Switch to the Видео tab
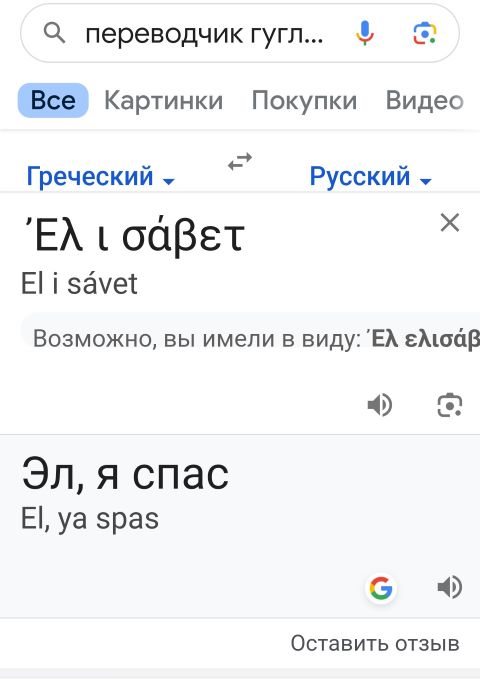480x699 pixels. [x=424, y=100]
